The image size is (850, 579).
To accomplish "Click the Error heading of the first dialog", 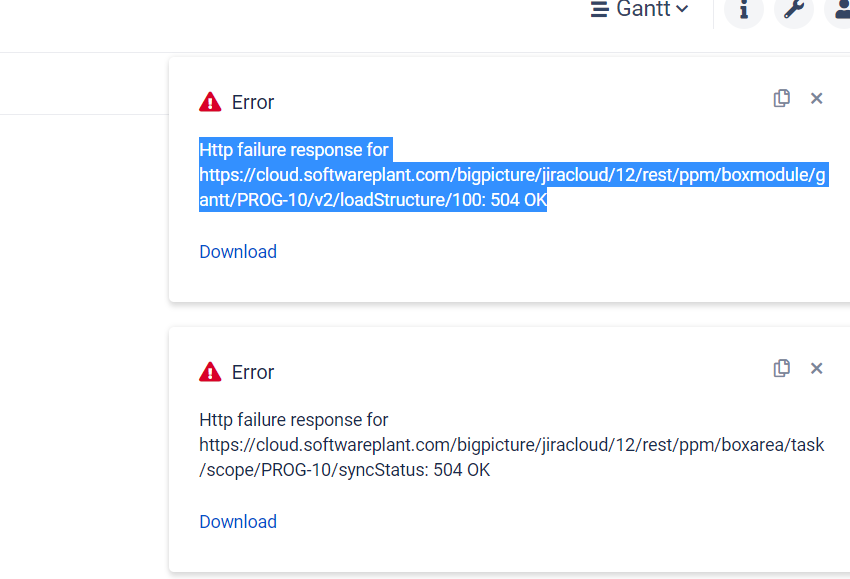I will (x=253, y=102).
